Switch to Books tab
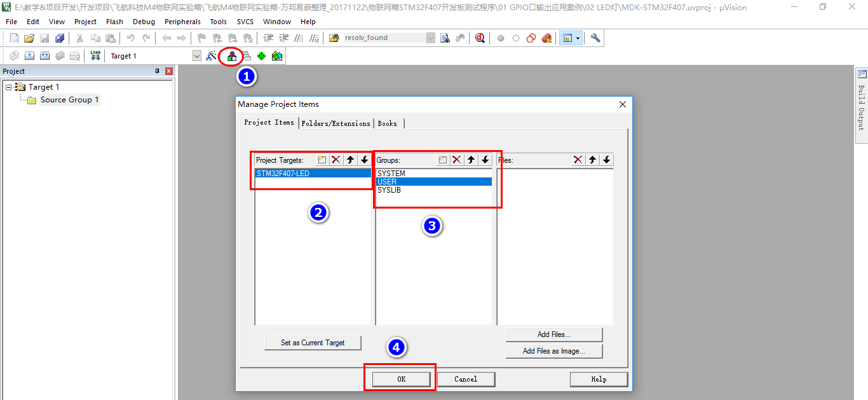Screen dimensions: 868x400 click(x=388, y=123)
